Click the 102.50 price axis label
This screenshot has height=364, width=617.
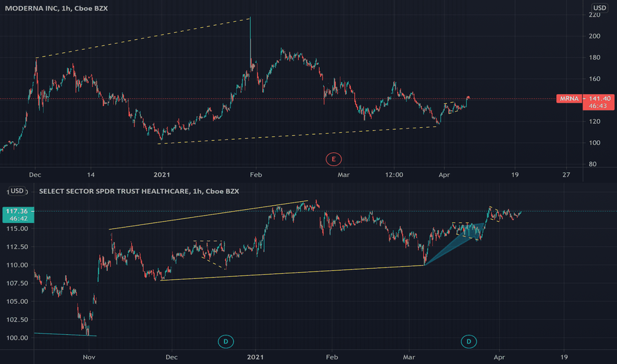pos(17,320)
